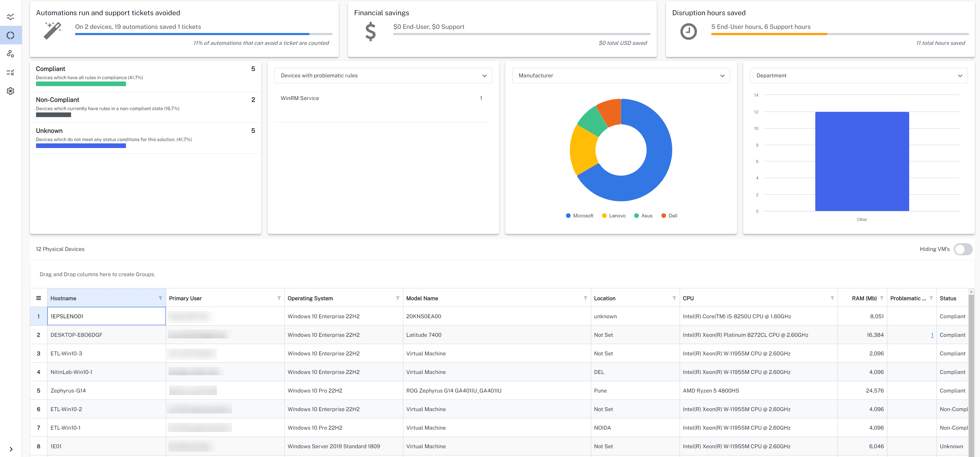
Task: Click the WinRM Service entry
Action: coord(300,98)
